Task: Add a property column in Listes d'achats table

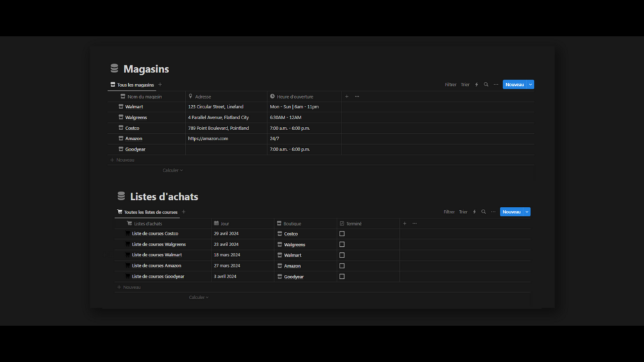Action: [404, 224]
